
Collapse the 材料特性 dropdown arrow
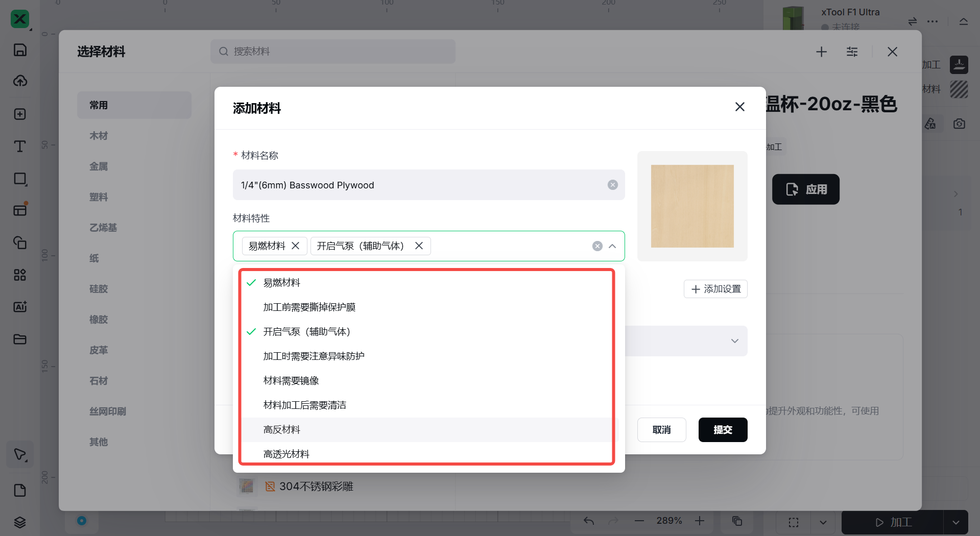(x=612, y=246)
